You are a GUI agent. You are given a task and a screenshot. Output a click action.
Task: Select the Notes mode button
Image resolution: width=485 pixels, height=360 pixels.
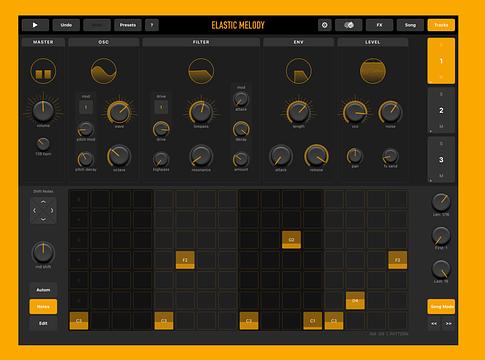pyautogui.click(x=43, y=307)
